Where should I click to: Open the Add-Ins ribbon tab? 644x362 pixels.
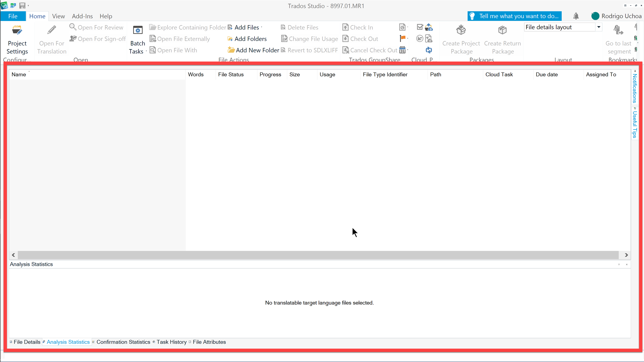pos(82,16)
